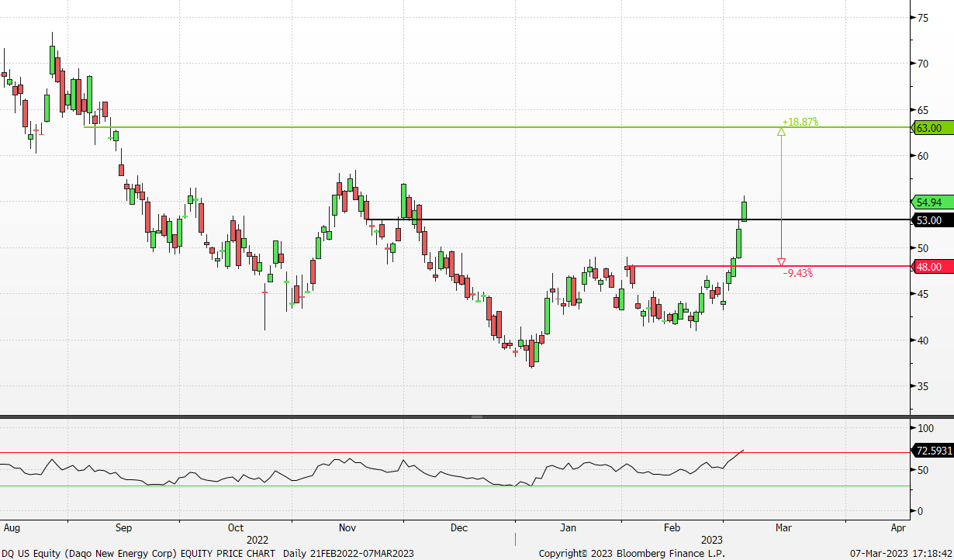Click the Aug date axis label

tap(11, 527)
